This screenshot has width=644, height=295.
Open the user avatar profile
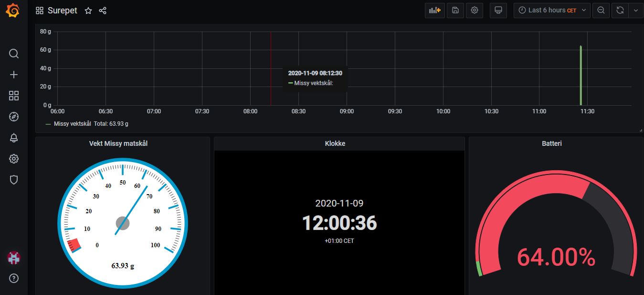[14, 258]
